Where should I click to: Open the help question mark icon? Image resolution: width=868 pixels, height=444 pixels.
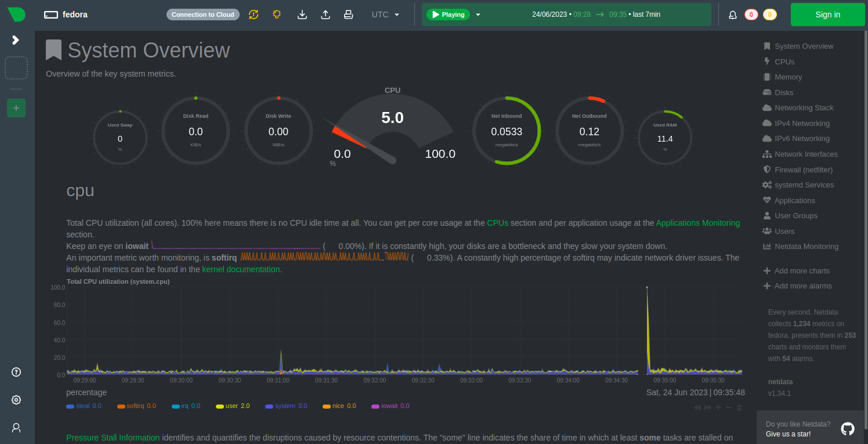[16, 372]
